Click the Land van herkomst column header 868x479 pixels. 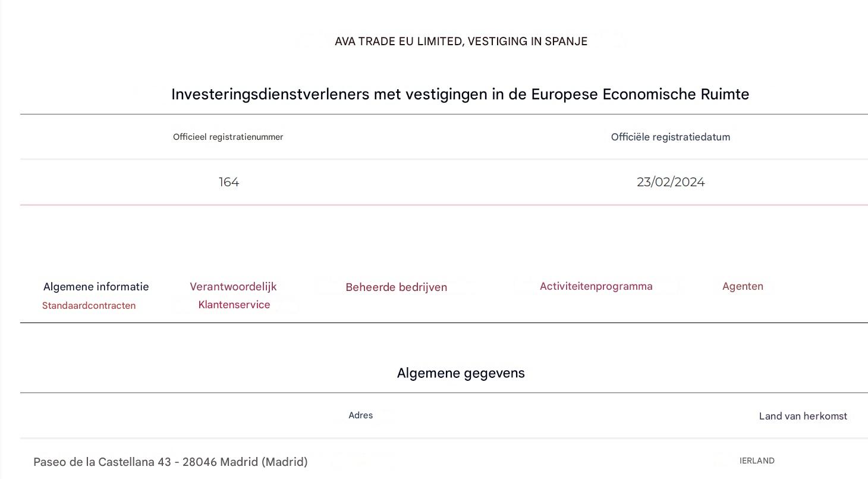[803, 416]
